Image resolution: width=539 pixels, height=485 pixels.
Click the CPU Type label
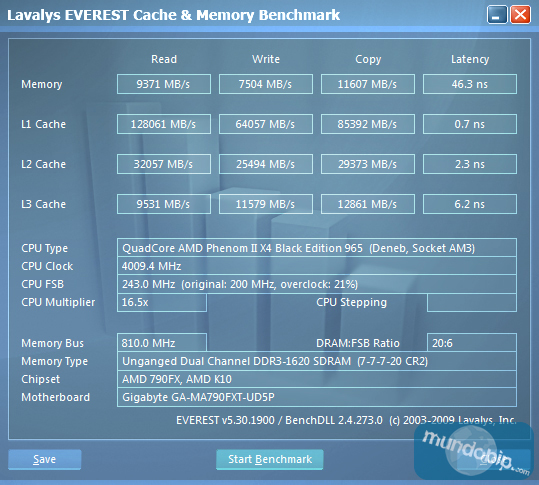click(x=44, y=248)
